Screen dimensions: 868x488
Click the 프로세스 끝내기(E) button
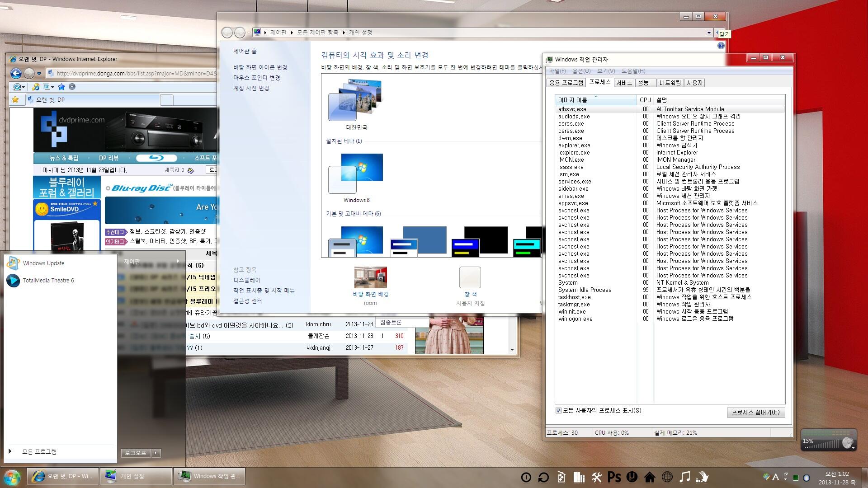(755, 412)
